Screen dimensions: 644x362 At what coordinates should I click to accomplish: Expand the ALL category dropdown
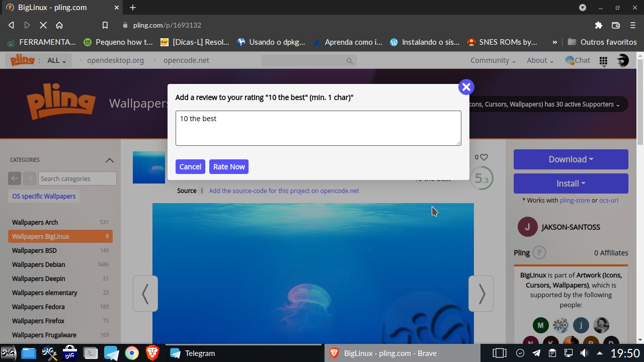click(x=57, y=60)
